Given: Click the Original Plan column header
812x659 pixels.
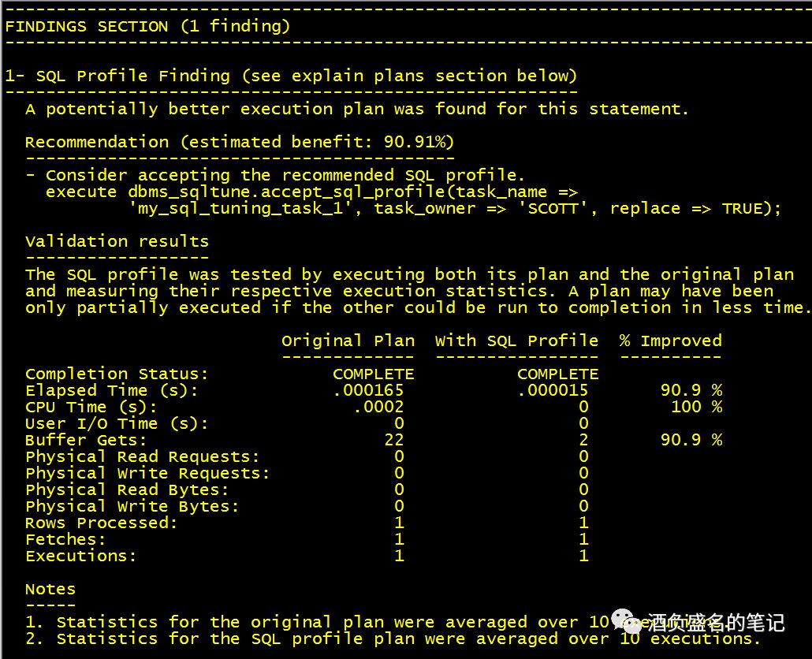Looking at the screenshot, I should 348,340.
